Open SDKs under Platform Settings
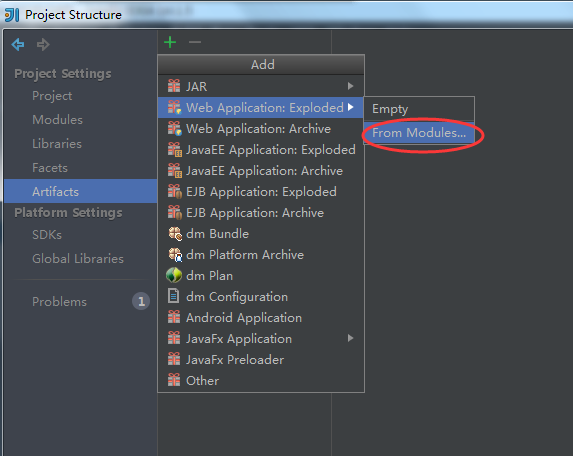This screenshot has height=456, width=573. (x=47, y=235)
